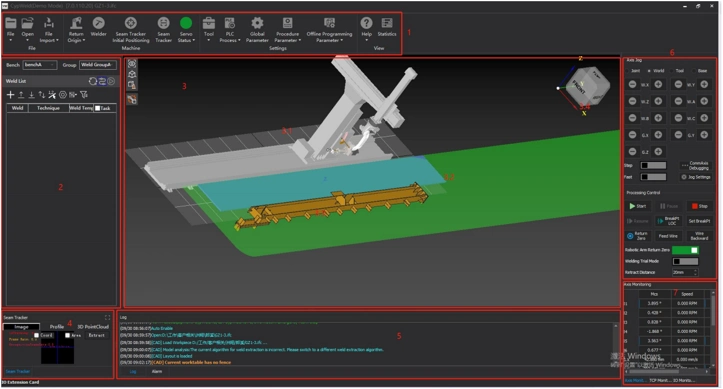This screenshot has width=723, height=389.
Task: Switch to the Log tab
Action: click(133, 371)
